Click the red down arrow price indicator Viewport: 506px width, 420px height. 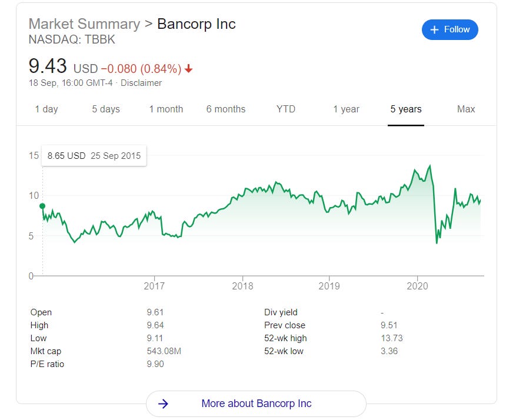pyautogui.click(x=188, y=68)
